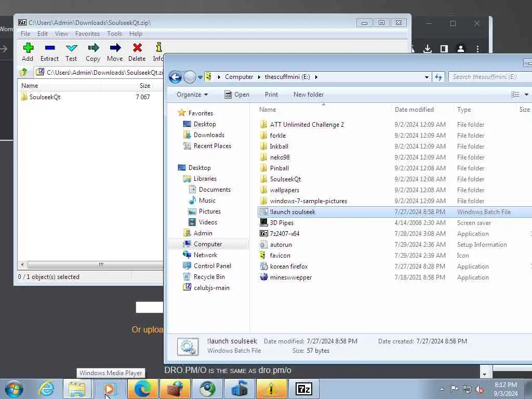The image size is (532, 399).
Task: Select the ATT Unlimited Challenge 2 folder
Action: [307, 125]
